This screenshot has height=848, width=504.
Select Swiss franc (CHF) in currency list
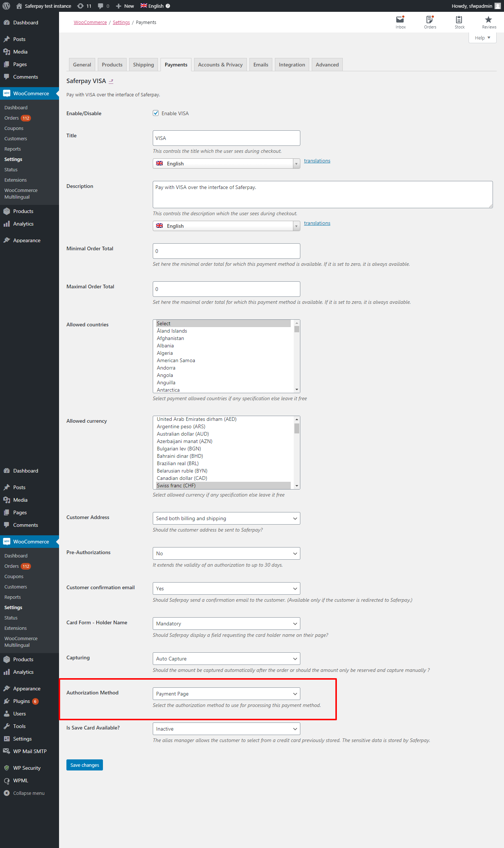[176, 485]
